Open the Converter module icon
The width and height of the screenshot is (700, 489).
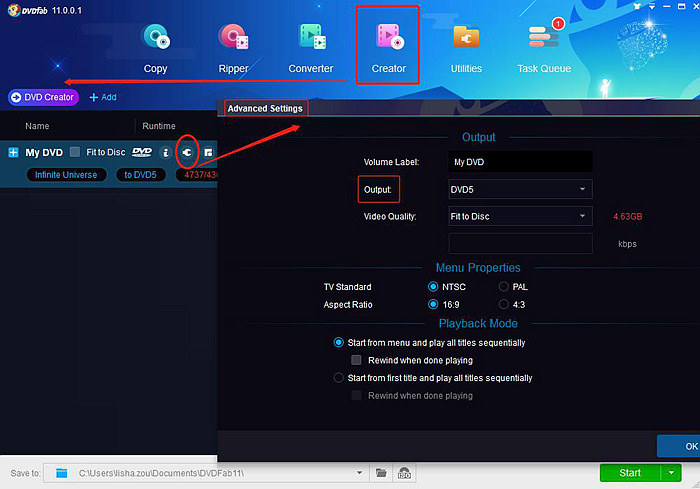[312, 38]
